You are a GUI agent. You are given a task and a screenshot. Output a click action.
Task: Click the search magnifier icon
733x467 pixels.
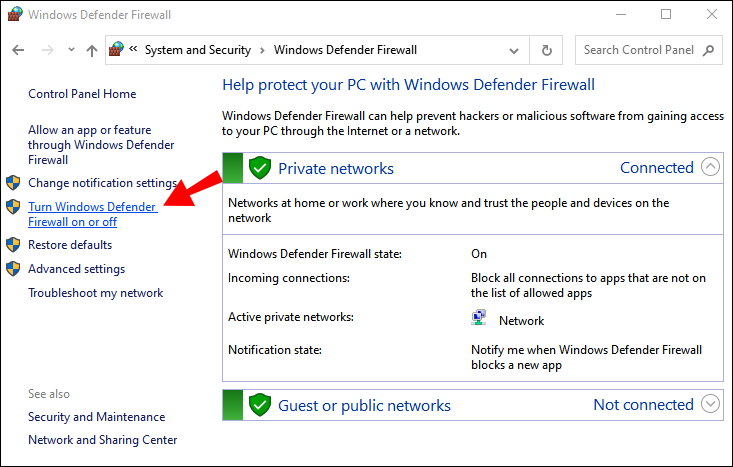pyautogui.click(x=708, y=50)
